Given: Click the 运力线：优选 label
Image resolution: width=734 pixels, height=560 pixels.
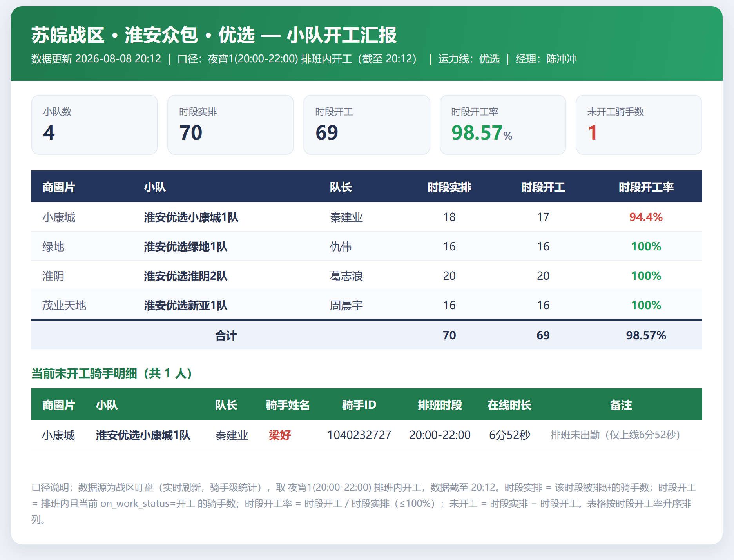Looking at the screenshot, I should click(x=469, y=59).
